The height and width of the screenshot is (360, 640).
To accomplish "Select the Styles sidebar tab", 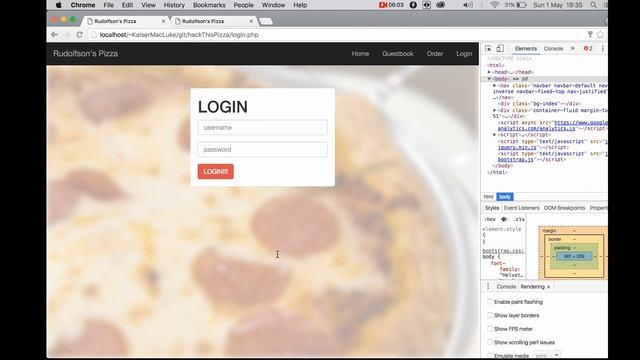I will coord(492,208).
